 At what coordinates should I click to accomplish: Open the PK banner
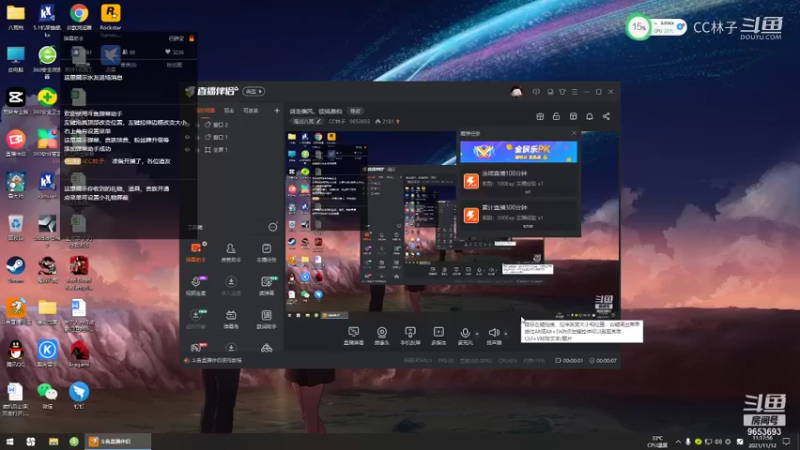[519, 152]
